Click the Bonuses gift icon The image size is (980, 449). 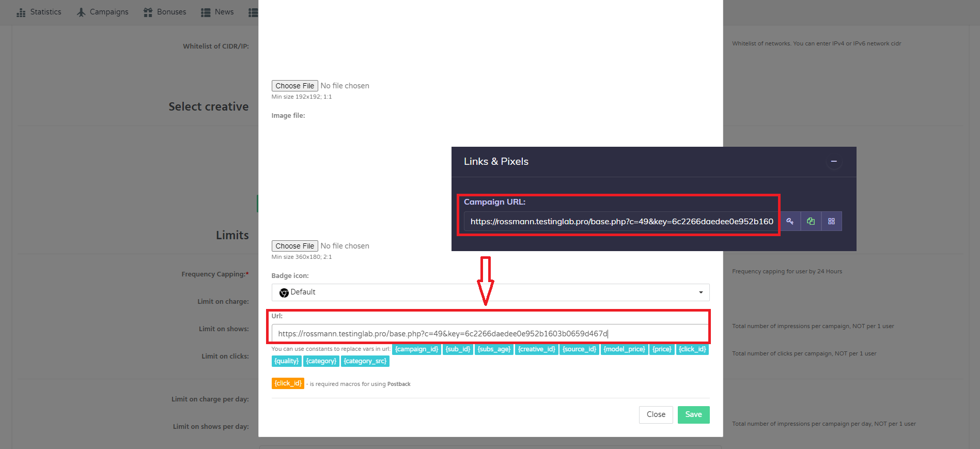point(148,12)
